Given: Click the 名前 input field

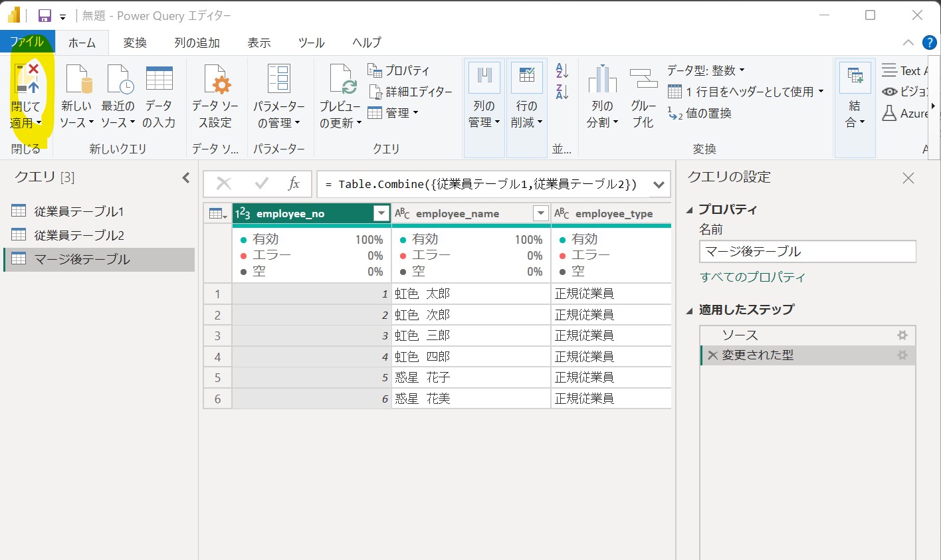Looking at the screenshot, I should pyautogui.click(x=807, y=252).
